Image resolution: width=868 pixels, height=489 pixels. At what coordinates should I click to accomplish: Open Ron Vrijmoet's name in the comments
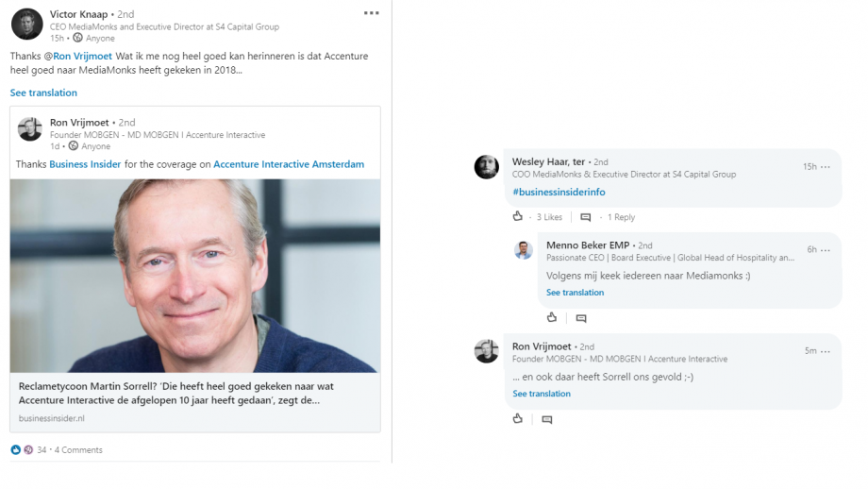pos(542,346)
